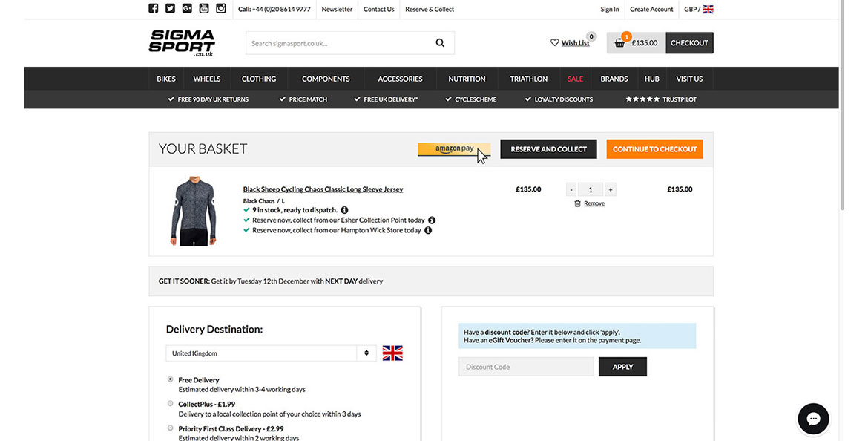The width and height of the screenshot is (868, 441).
Task: Open the Newsletter link
Action: [337, 10]
